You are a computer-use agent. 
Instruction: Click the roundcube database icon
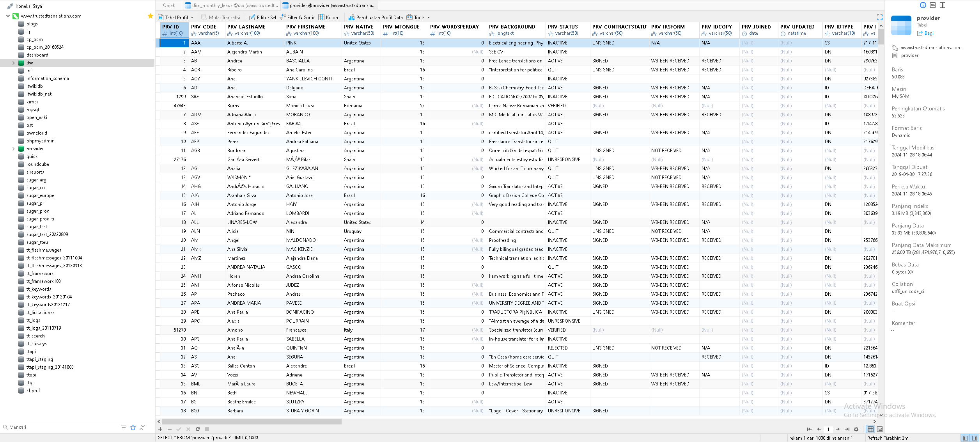21,164
